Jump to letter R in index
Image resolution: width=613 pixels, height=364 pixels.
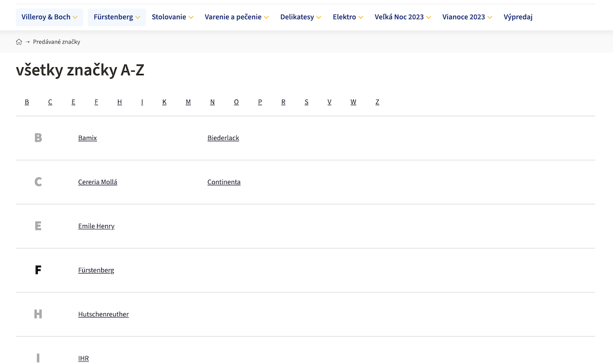(283, 102)
